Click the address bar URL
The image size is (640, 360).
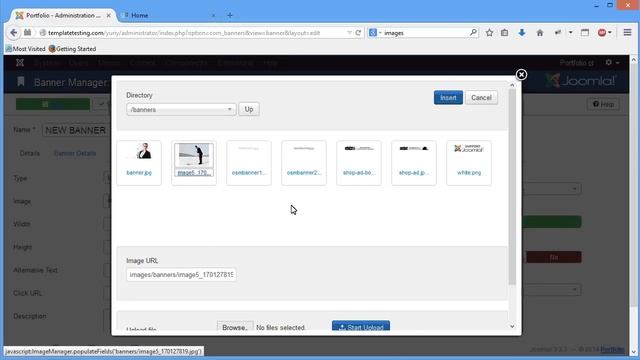tap(184, 33)
